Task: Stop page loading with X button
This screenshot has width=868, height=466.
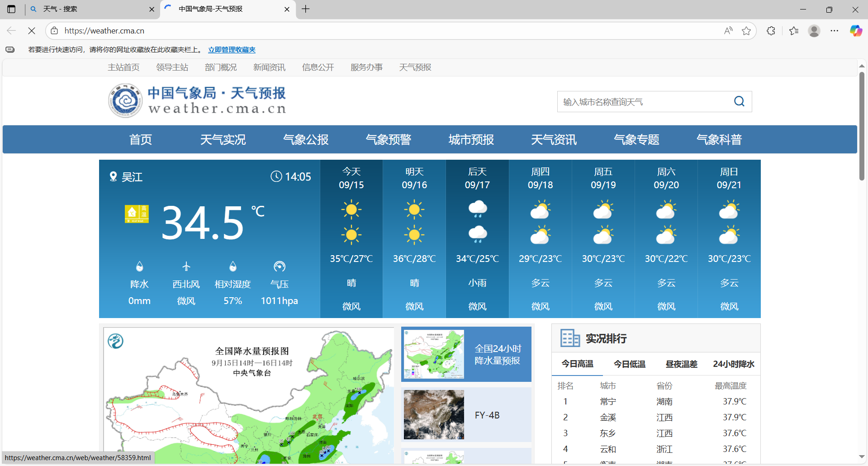Action: point(32,31)
